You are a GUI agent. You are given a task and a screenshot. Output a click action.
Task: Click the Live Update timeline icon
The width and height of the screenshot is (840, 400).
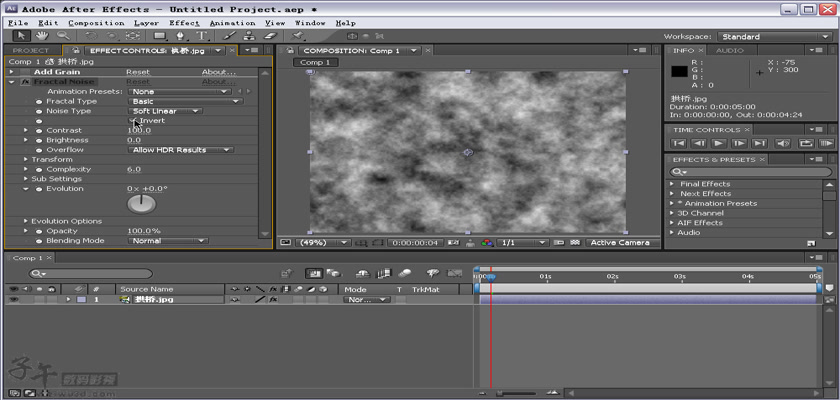(x=314, y=274)
